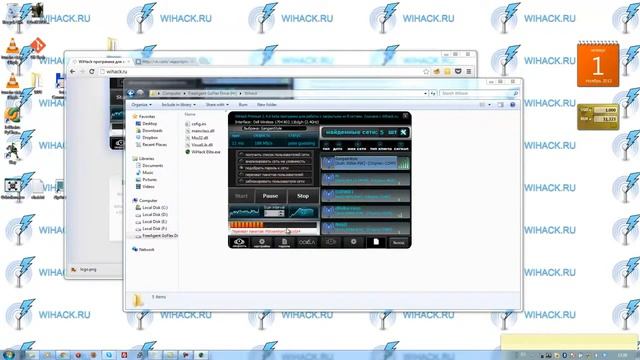Open the Share with dropdown
This screenshot has width=640, height=360.
click(217, 105)
